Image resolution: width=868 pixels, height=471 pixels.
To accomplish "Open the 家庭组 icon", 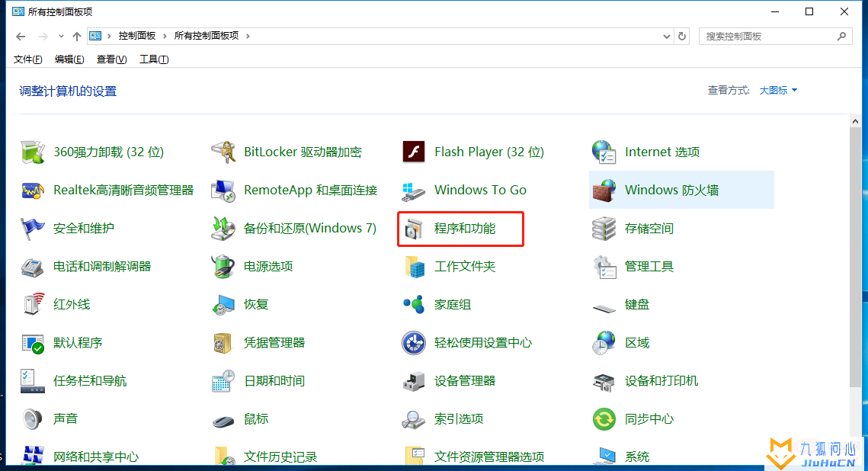I will 414,304.
